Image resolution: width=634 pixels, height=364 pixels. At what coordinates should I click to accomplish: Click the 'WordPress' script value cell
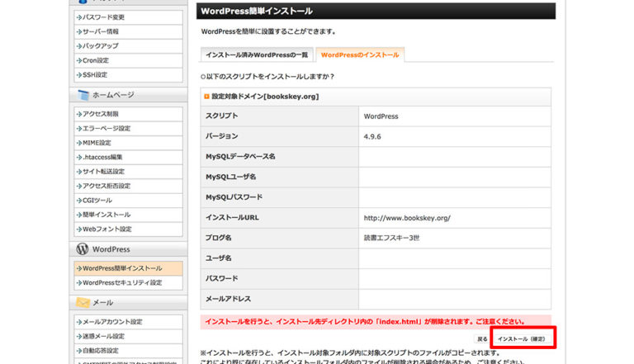click(x=455, y=116)
